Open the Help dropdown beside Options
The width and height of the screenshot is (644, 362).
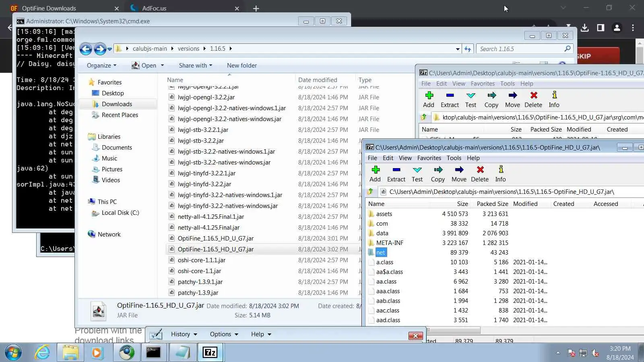coord(261,334)
